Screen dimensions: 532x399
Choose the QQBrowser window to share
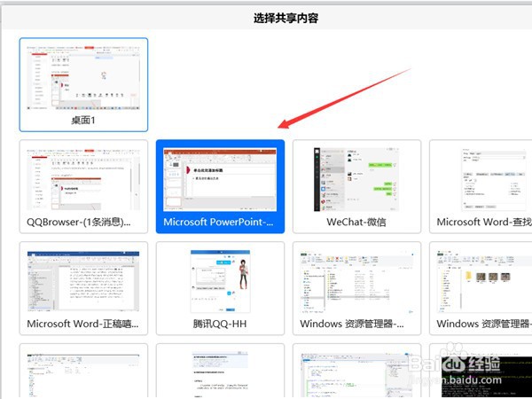[83, 186]
